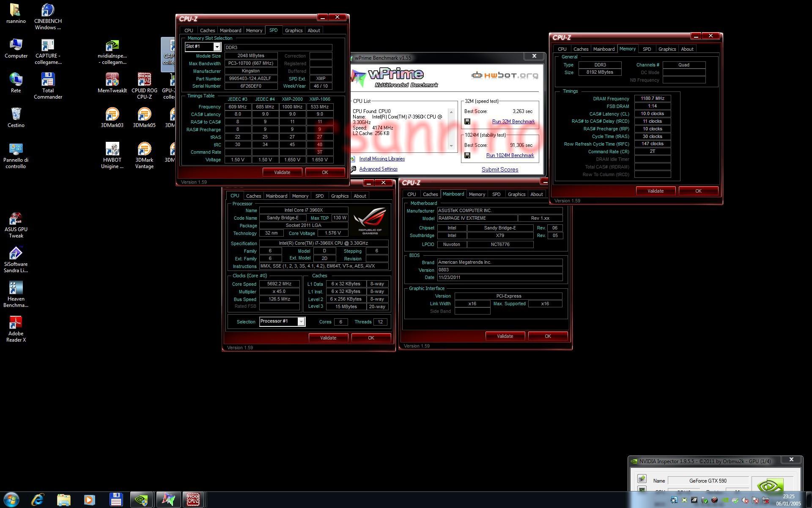Expand the Slot #1 memory slot dropdown
The width and height of the screenshot is (812, 508).
click(217, 47)
